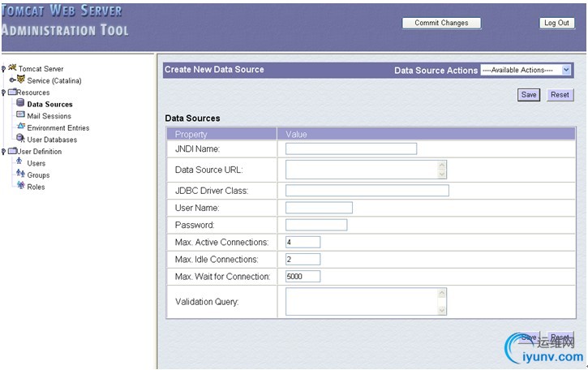Click the Validation Query: label
Image resolution: width=588 pixels, height=370 pixels.
207,302
